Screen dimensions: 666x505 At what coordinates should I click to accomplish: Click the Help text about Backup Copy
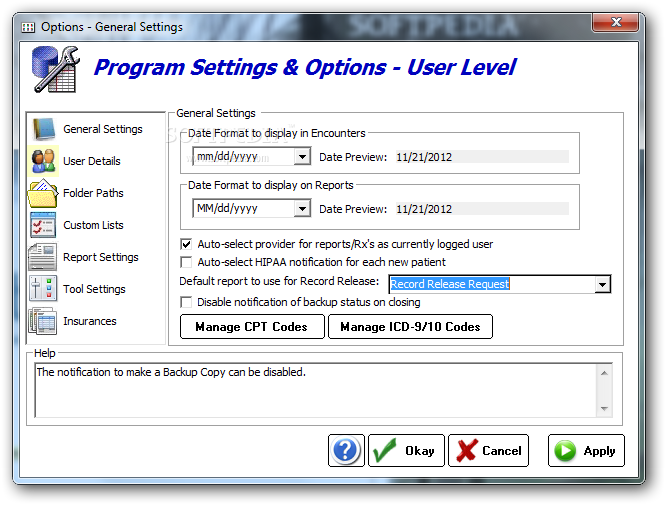click(171, 372)
